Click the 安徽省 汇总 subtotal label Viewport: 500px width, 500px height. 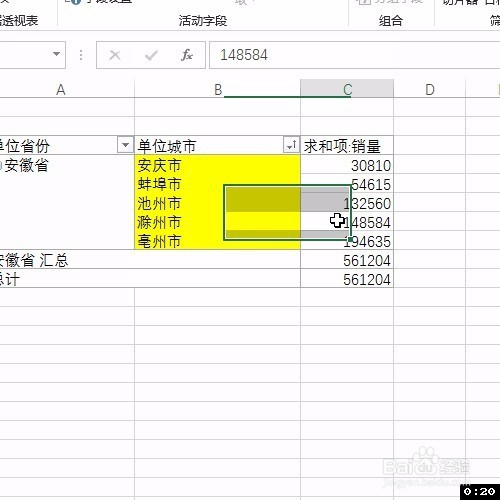[x=33, y=260]
